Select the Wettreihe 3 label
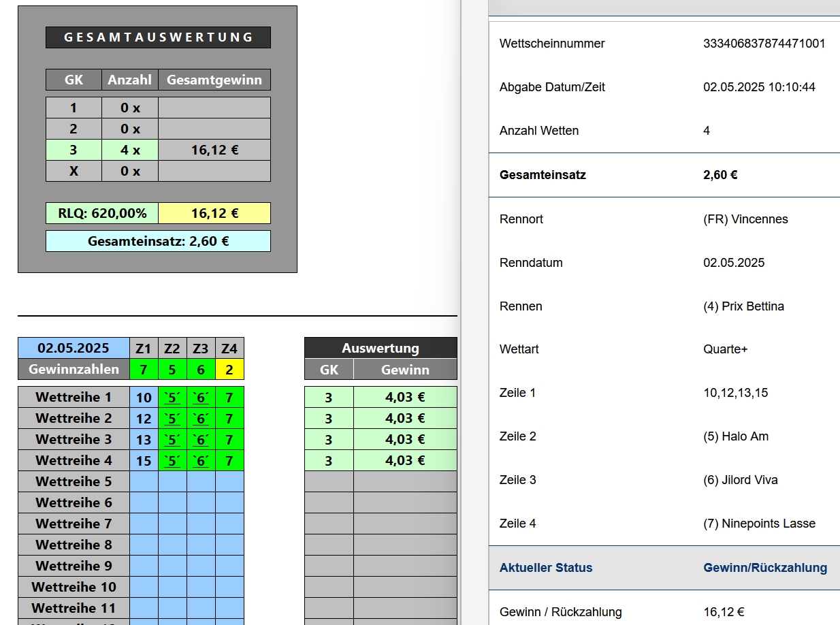840x625 pixels. click(x=74, y=439)
